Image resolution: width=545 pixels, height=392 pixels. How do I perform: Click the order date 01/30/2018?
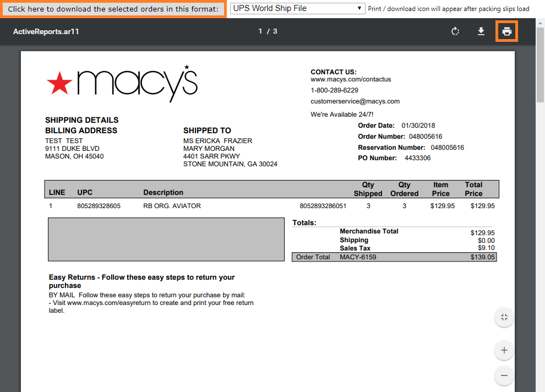click(x=418, y=126)
